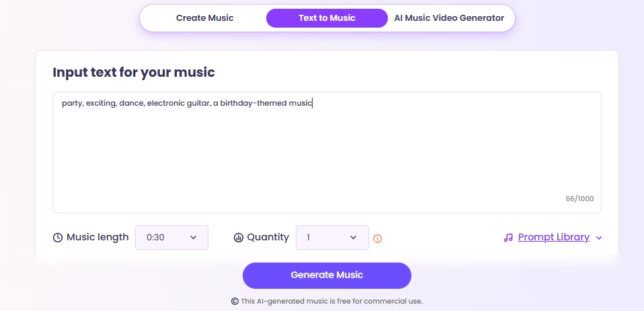The image size is (644, 311).
Task: Click the chevron arrow in the 0:30 dropdown
Action: (x=194, y=238)
